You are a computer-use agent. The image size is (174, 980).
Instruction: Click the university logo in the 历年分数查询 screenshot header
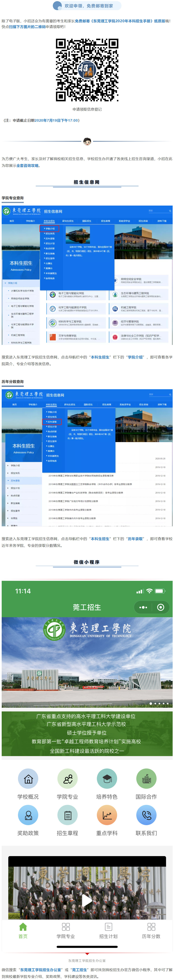pos(9,395)
